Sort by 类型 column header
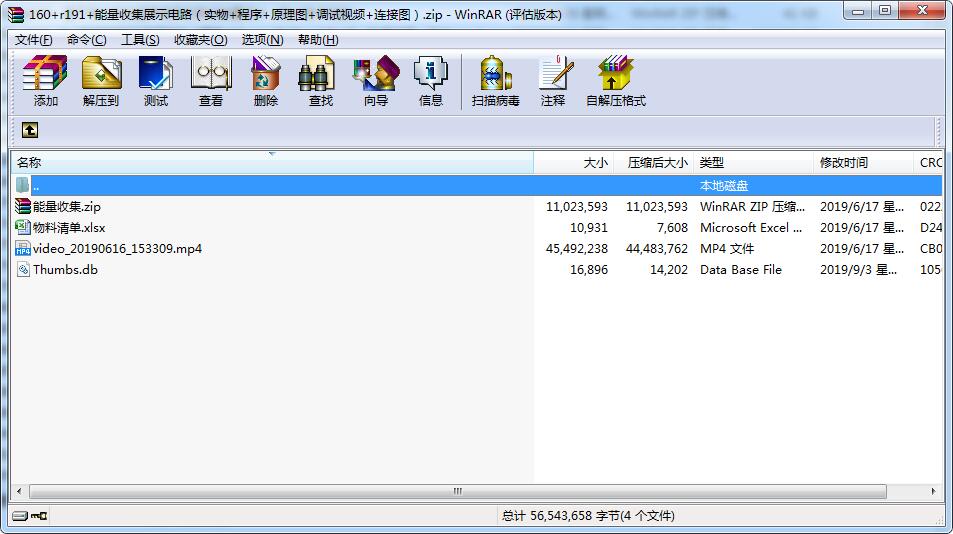 [753, 162]
